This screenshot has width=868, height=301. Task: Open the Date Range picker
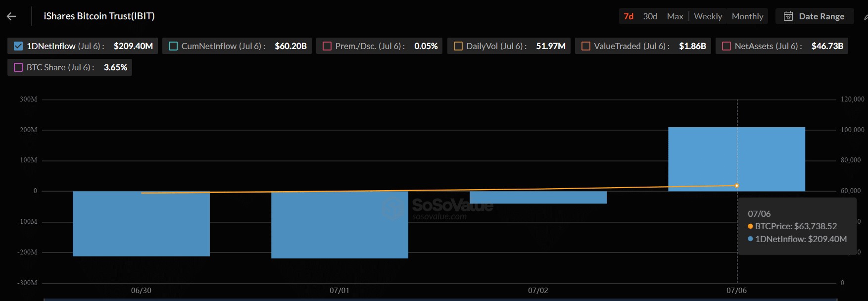815,16
